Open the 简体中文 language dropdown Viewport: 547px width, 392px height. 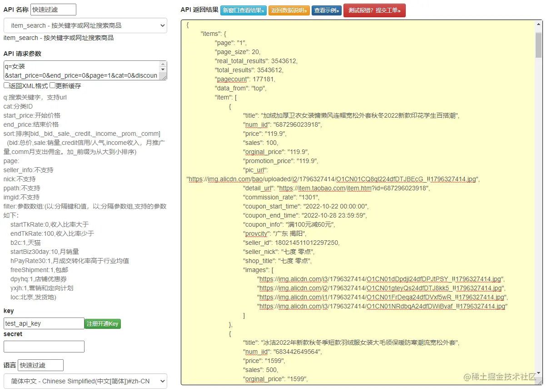coord(85,381)
